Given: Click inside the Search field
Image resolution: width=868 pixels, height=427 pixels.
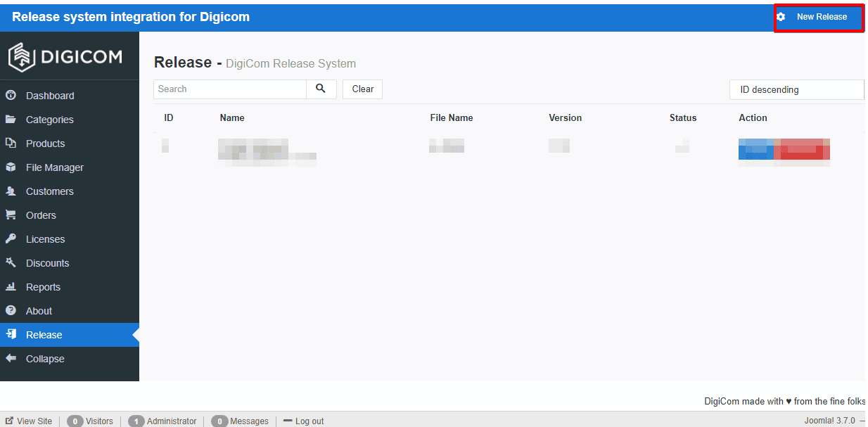Looking at the screenshot, I should coord(230,89).
